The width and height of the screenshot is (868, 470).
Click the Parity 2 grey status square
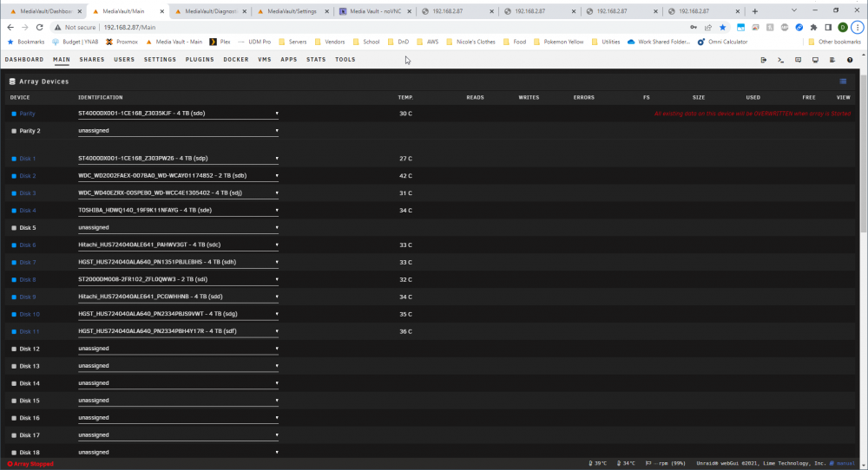point(14,131)
